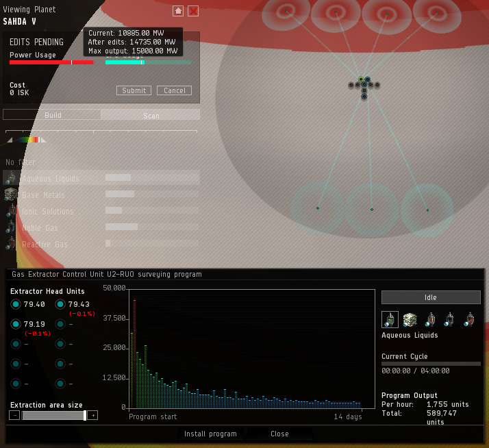Toggle the extractor head showing 79.19
Screen dimensions: 489x448
(x=16, y=324)
